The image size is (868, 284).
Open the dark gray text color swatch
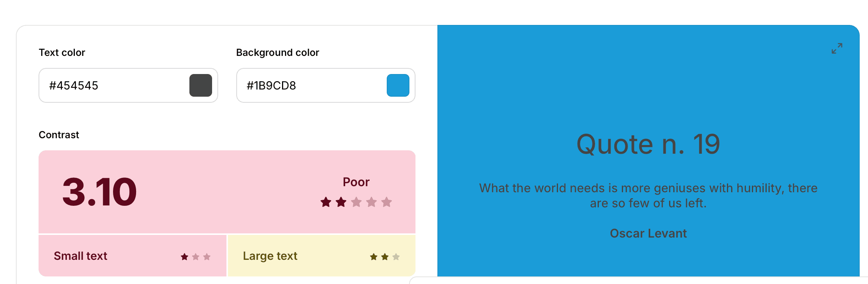pyautogui.click(x=201, y=85)
